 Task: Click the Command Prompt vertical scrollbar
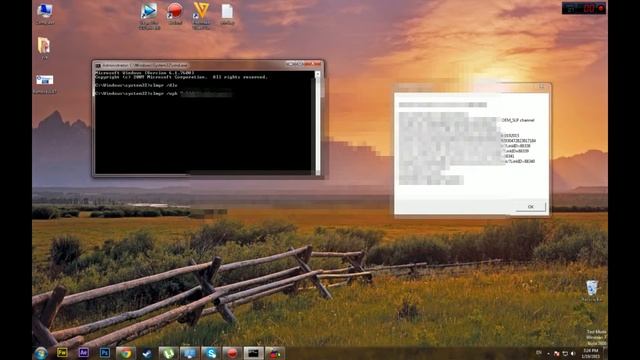[318, 122]
